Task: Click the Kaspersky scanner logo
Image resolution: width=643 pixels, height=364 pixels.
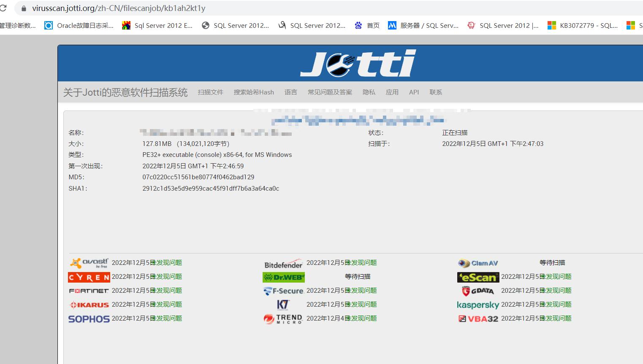Action: 478,305
